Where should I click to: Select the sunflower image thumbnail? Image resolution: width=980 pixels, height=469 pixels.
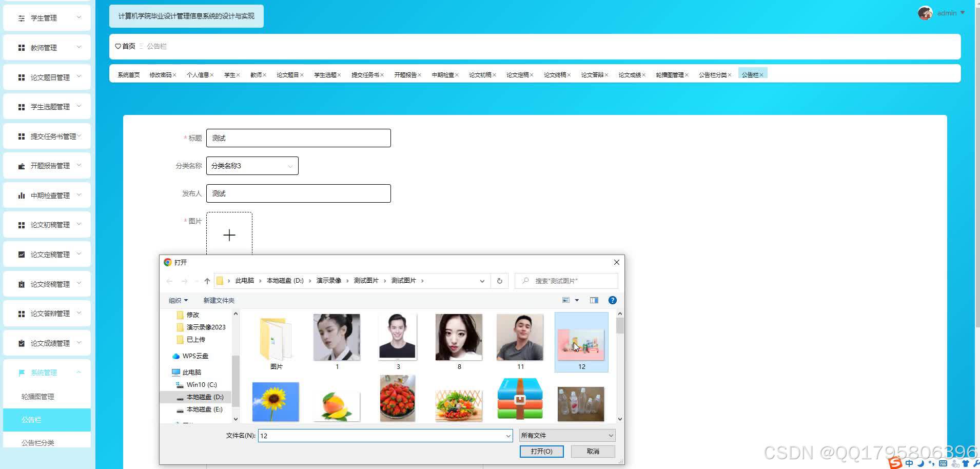coord(276,402)
